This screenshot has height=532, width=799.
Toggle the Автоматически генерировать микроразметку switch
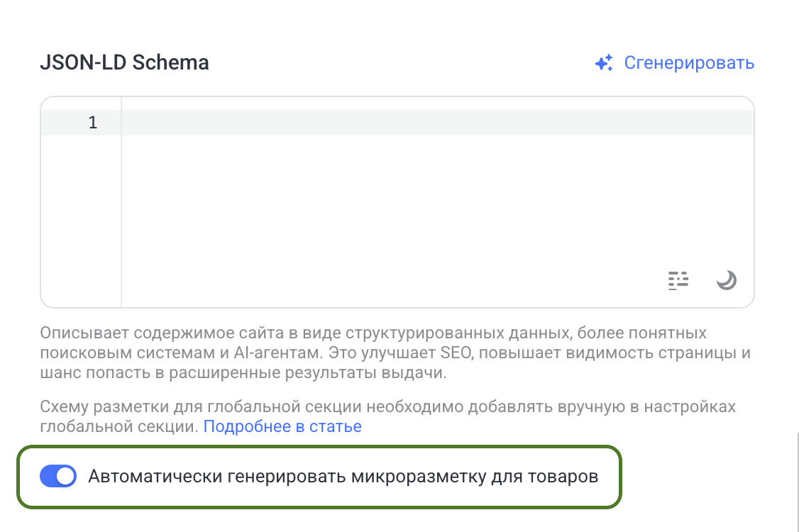(57, 476)
